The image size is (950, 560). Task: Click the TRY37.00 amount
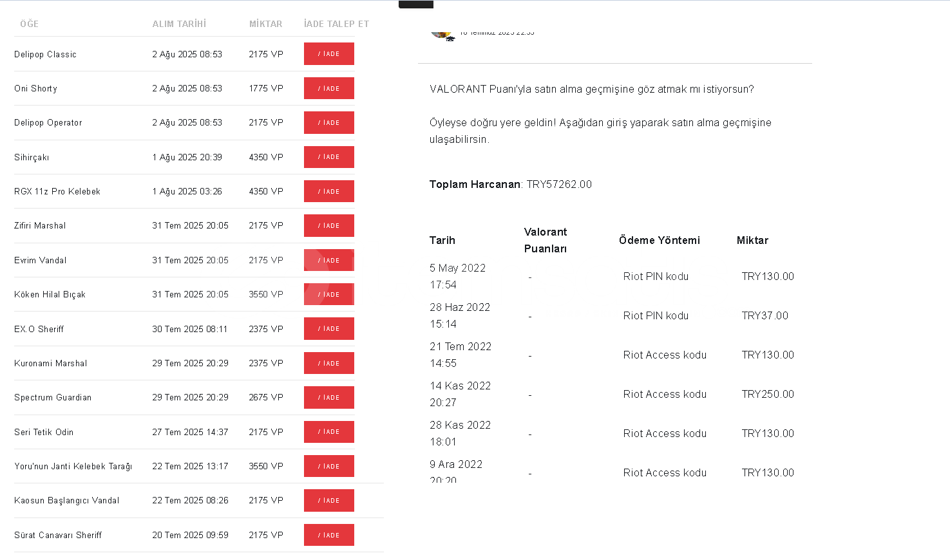click(765, 315)
